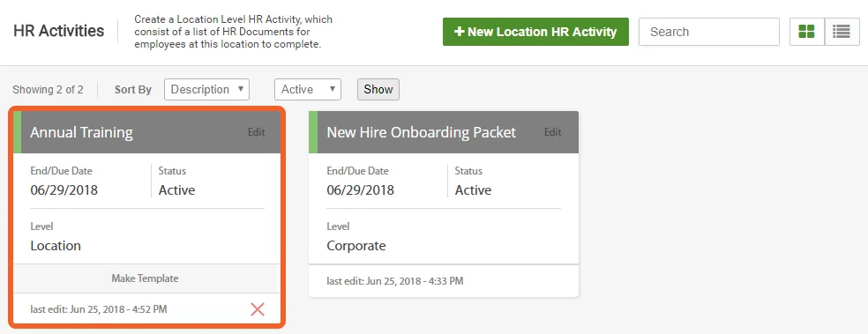Viewport: 868px width, 334px height.
Task: Open Annual Training card title
Action: click(x=81, y=132)
